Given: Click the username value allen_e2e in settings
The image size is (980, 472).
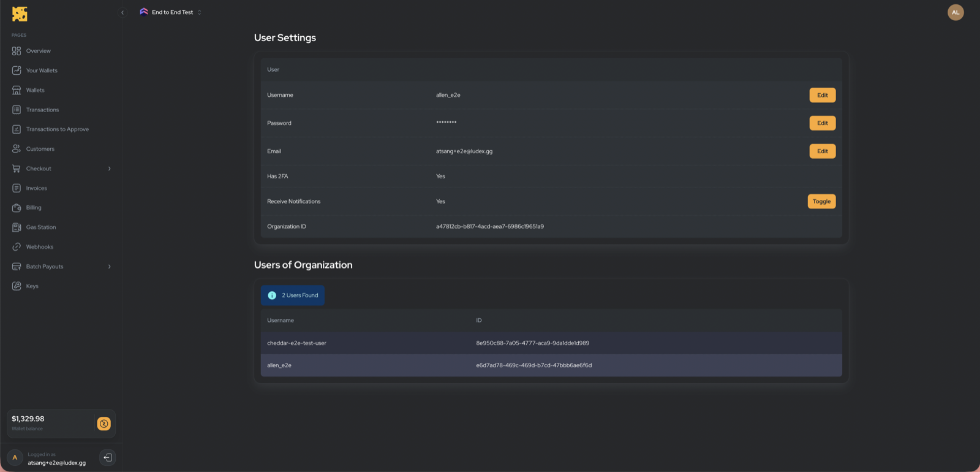Looking at the screenshot, I should pos(448,95).
